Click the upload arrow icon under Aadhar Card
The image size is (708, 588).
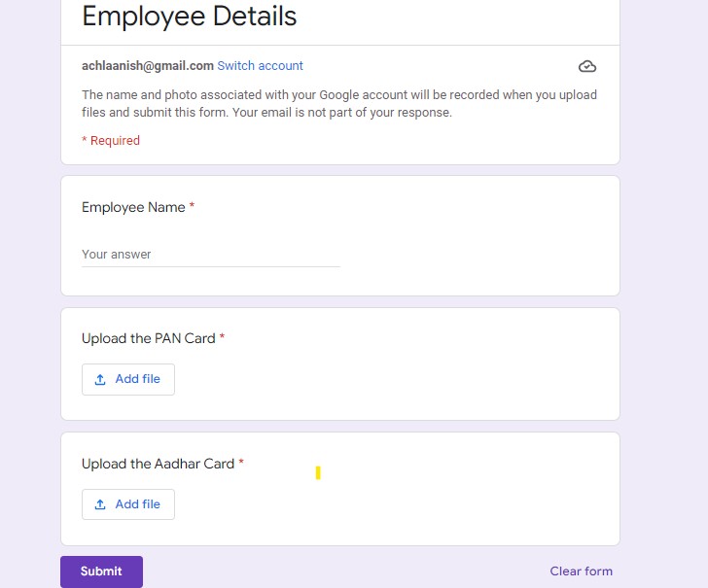pyautogui.click(x=100, y=504)
